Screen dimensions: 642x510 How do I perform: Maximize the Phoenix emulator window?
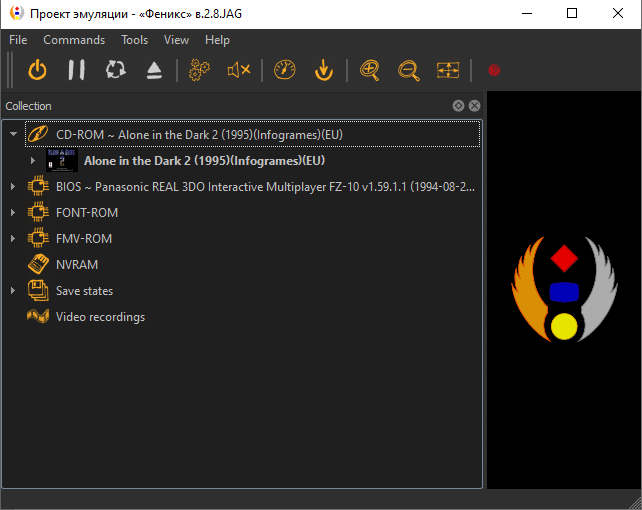pyautogui.click(x=572, y=14)
